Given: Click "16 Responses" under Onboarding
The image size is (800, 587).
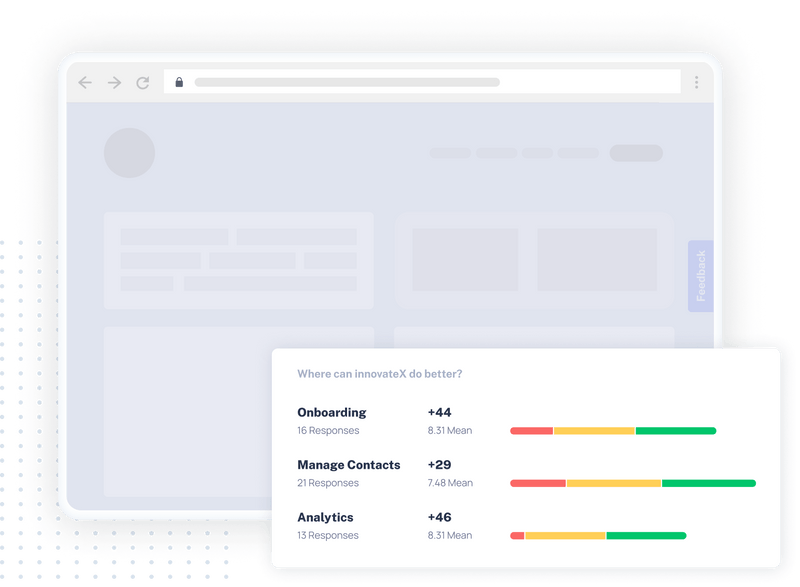Looking at the screenshot, I should coord(330,430).
